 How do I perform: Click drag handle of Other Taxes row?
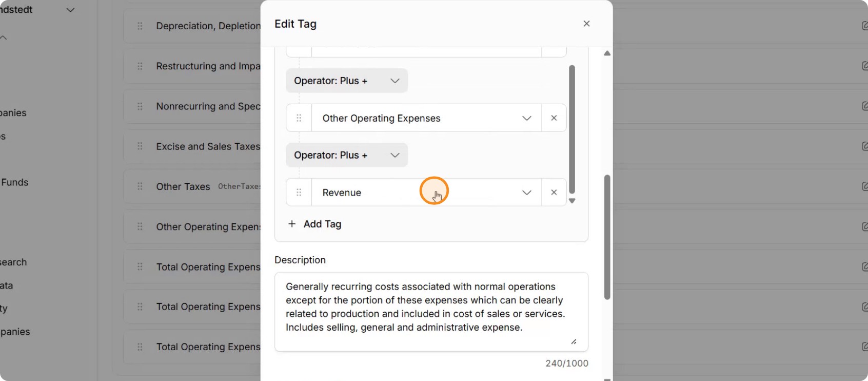(x=140, y=186)
